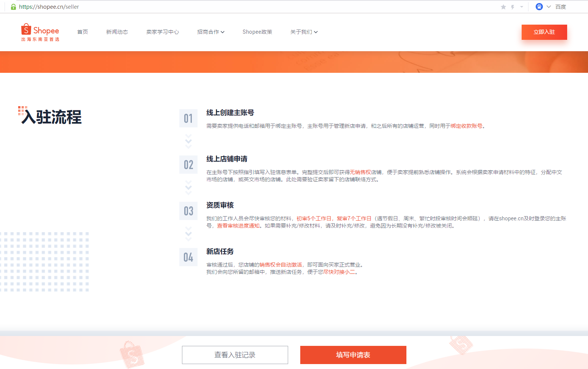Open the dropdown beside the lightning icon
The image size is (588, 369).
point(521,6)
